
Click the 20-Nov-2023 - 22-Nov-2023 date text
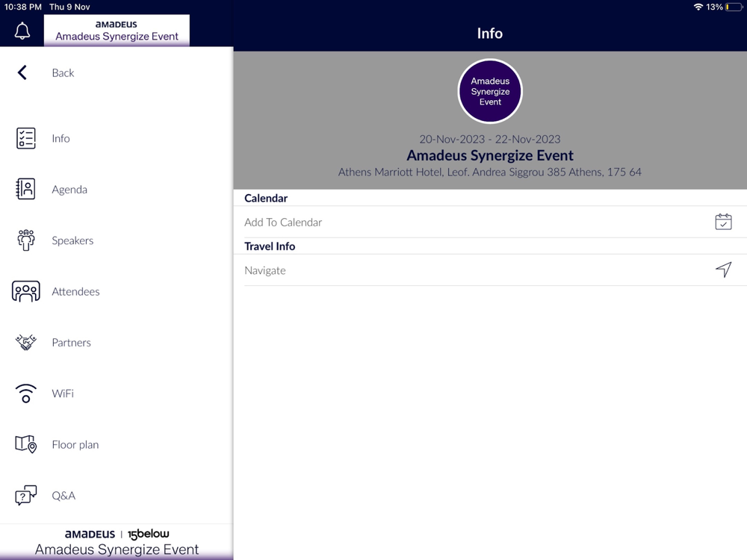point(490,139)
